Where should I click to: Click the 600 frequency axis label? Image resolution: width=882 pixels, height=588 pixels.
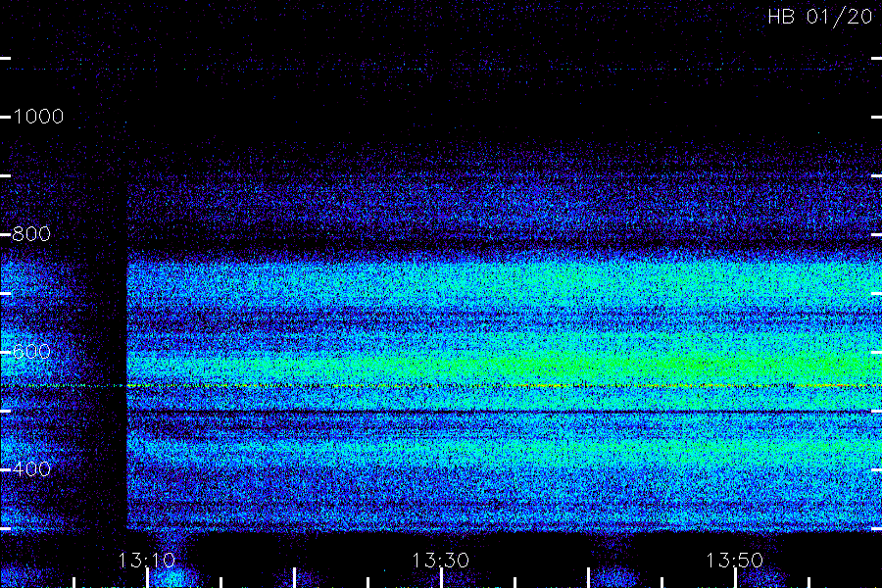pyautogui.click(x=31, y=352)
